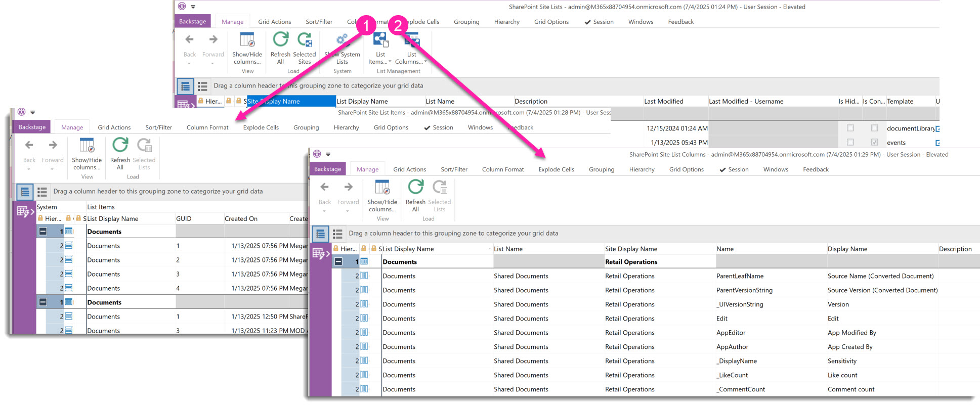Image resolution: width=980 pixels, height=406 pixels.
Task: Open Grid Actions tab in the List Items window
Action: pyautogui.click(x=114, y=128)
